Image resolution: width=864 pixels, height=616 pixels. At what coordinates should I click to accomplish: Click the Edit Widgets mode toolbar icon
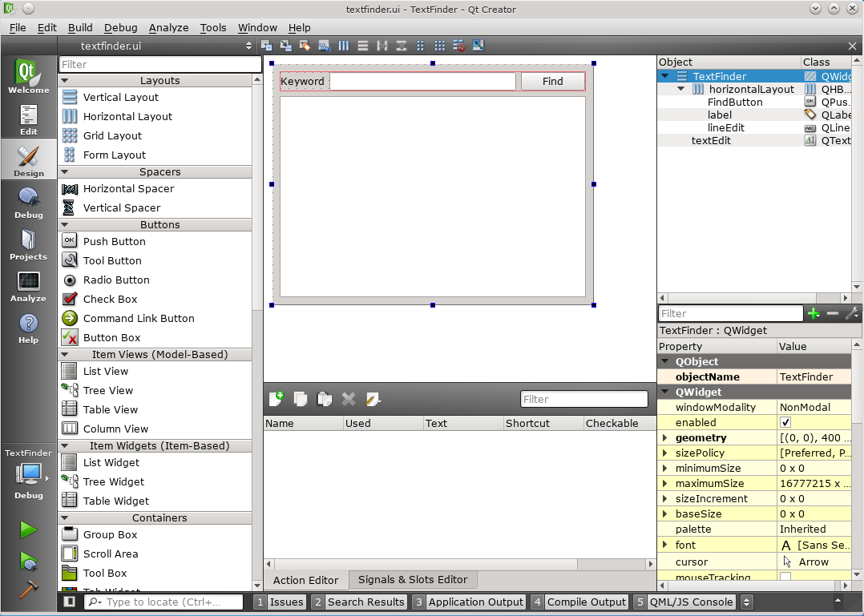[x=267, y=46]
